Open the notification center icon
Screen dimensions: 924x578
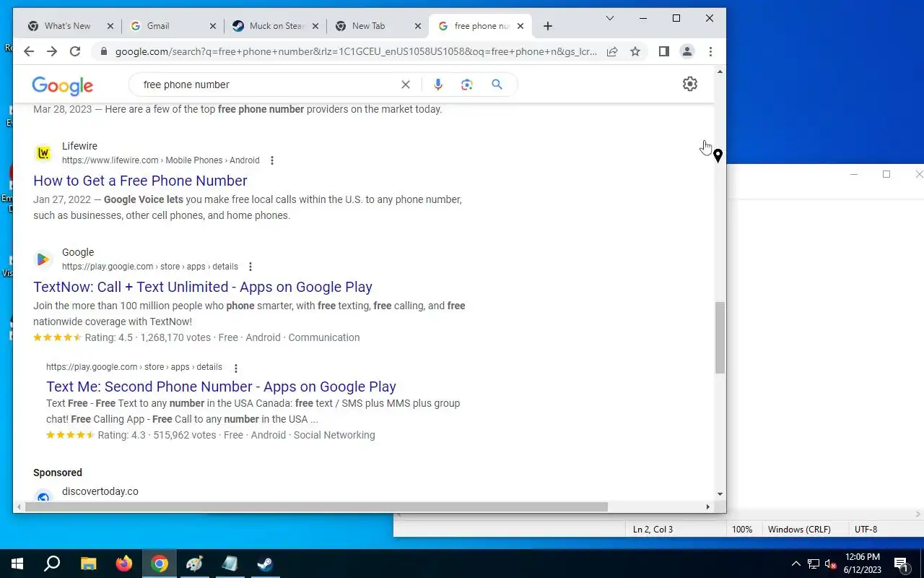pyautogui.click(x=901, y=564)
